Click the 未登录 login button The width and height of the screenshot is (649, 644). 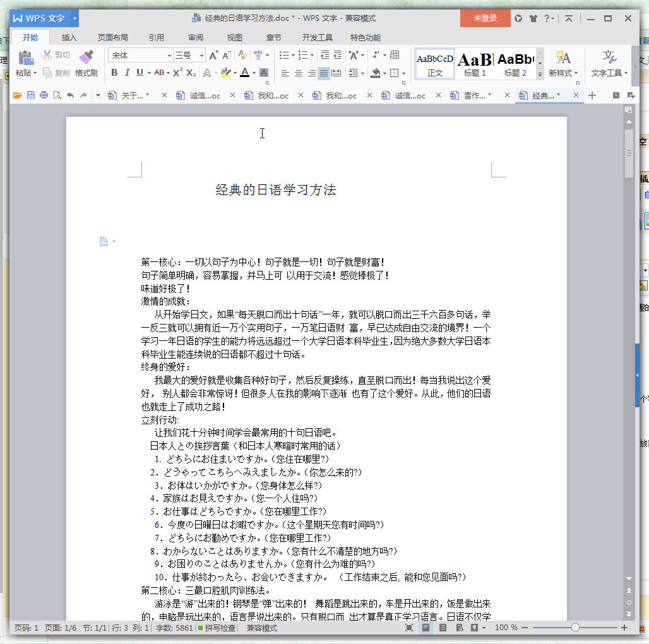click(x=485, y=18)
